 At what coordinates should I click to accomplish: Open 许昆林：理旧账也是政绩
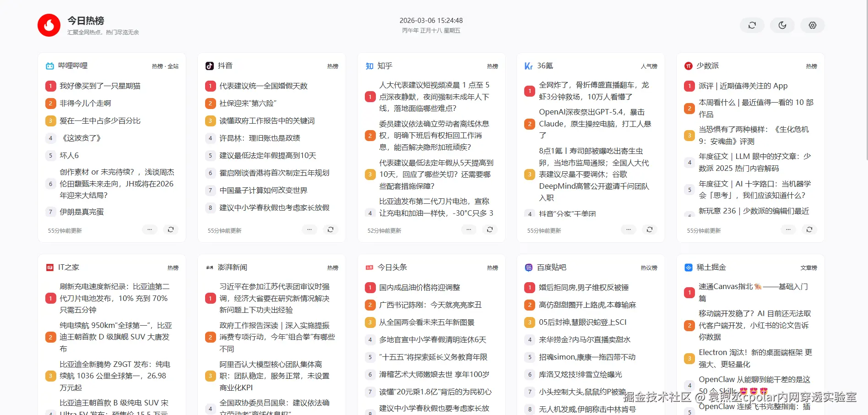tap(260, 138)
